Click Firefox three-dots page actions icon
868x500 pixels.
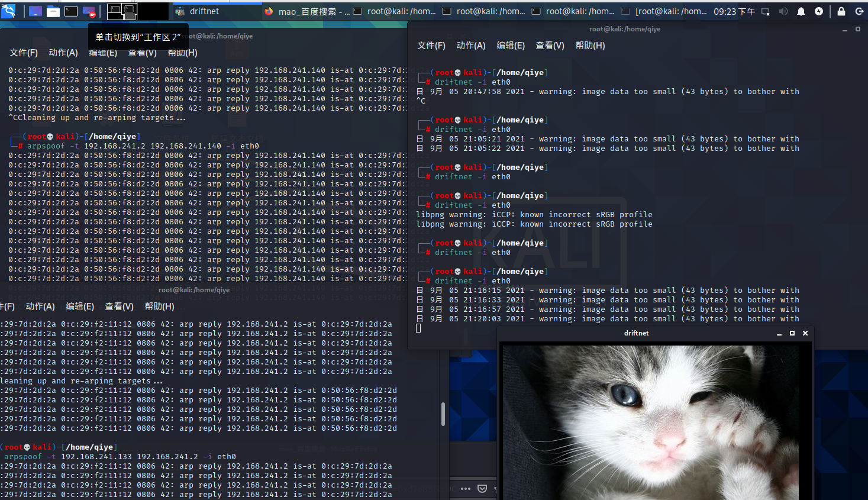click(466, 489)
